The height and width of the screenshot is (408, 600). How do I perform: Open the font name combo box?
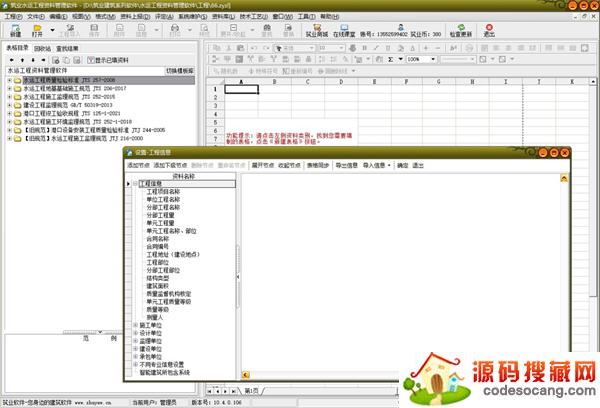[295, 48]
